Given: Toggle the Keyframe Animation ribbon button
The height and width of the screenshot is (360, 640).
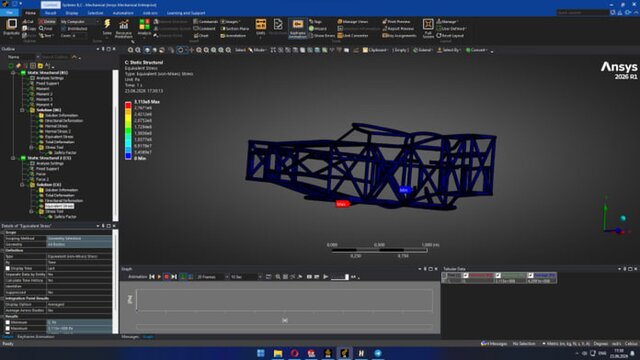Looking at the screenshot, I should [x=298, y=28].
